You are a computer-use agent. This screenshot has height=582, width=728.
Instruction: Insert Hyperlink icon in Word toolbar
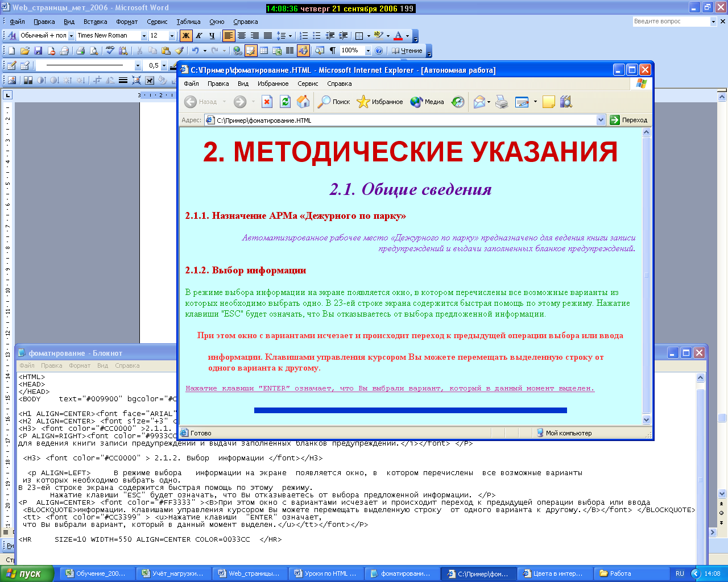coord(237,51)
